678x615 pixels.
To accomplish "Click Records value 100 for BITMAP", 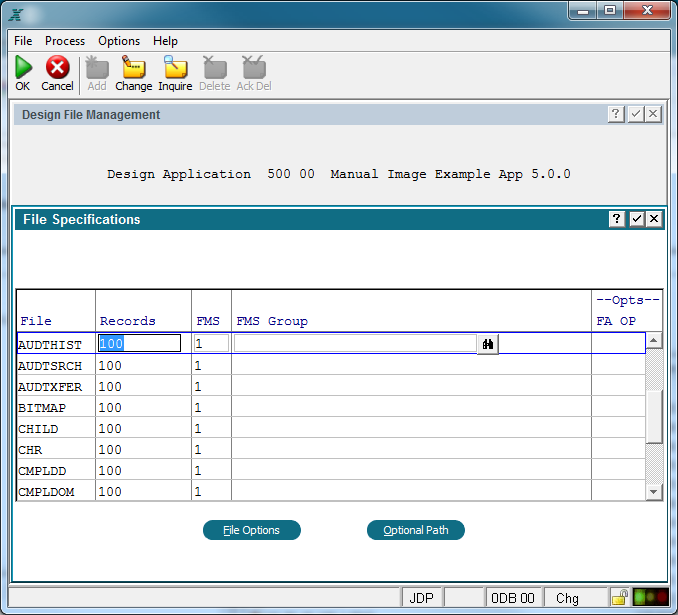I will (110, 407).
